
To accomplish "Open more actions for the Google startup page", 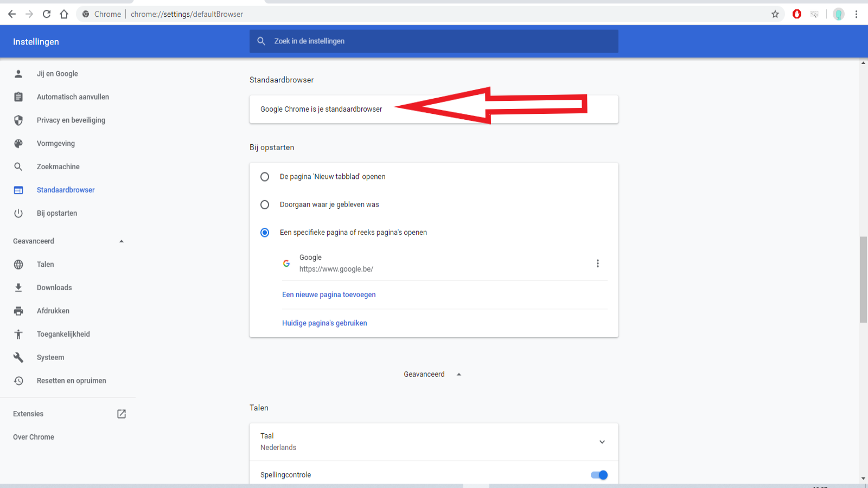I will click(598, 264).
